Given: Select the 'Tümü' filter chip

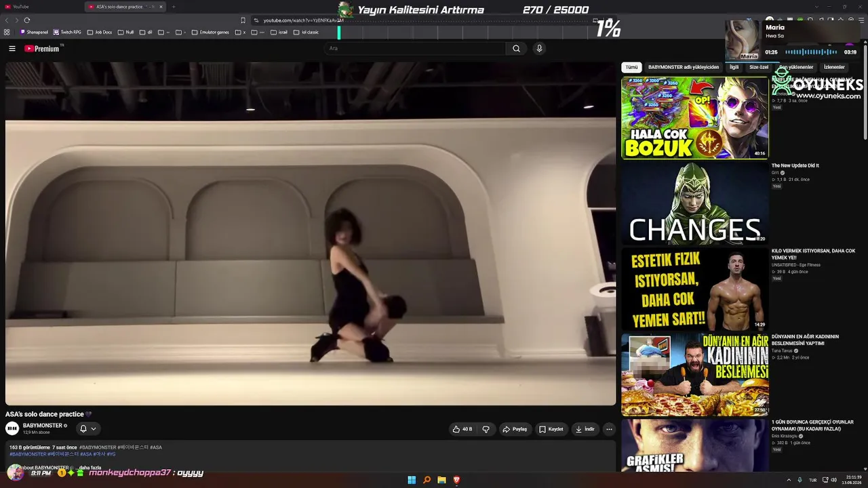Looking at the screenshot, I should coord(631,67).
